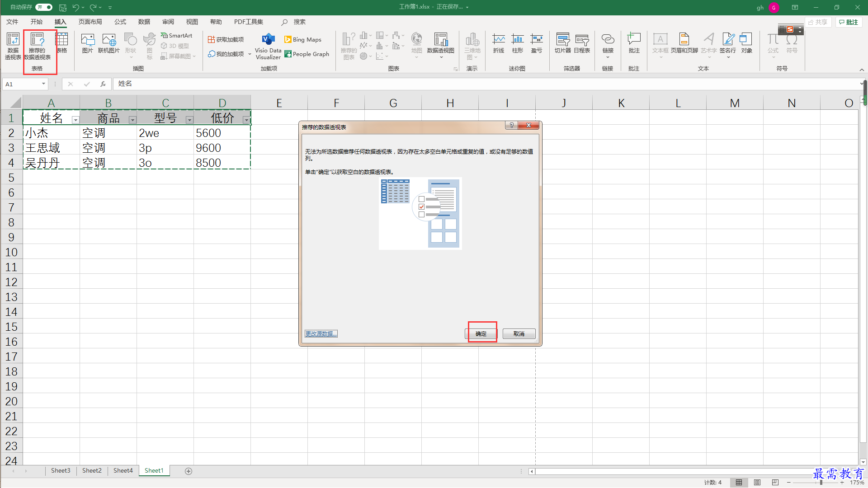Insert a Slicer (切片器)

pos(563,43)
